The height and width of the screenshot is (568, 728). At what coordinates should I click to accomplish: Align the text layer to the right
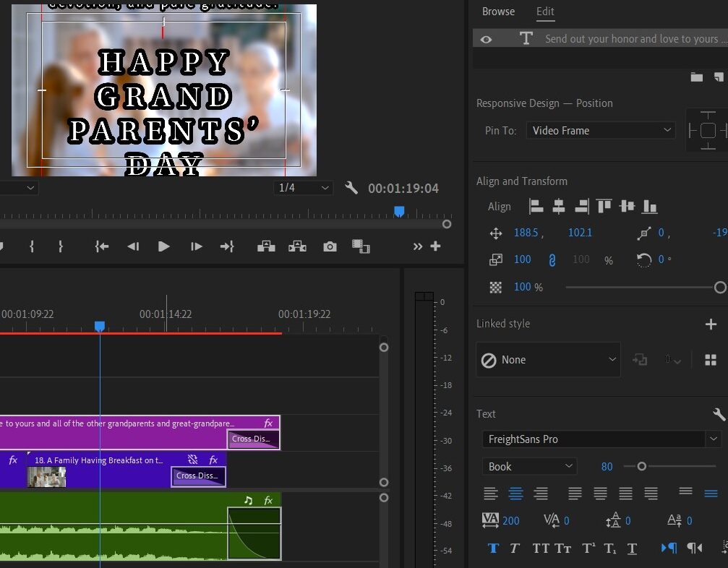click(582, 206)
